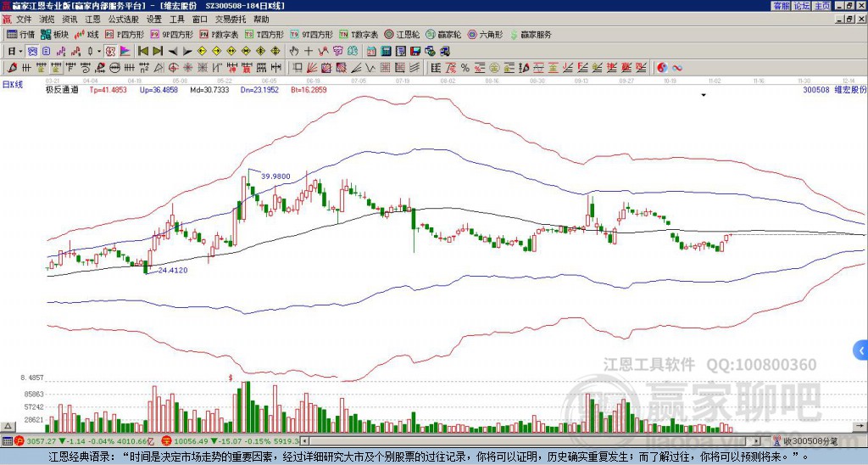This screenshot has width=868, height=465.
Task: Click the horizontal scrollbar in the status bar
Action: 529,441
